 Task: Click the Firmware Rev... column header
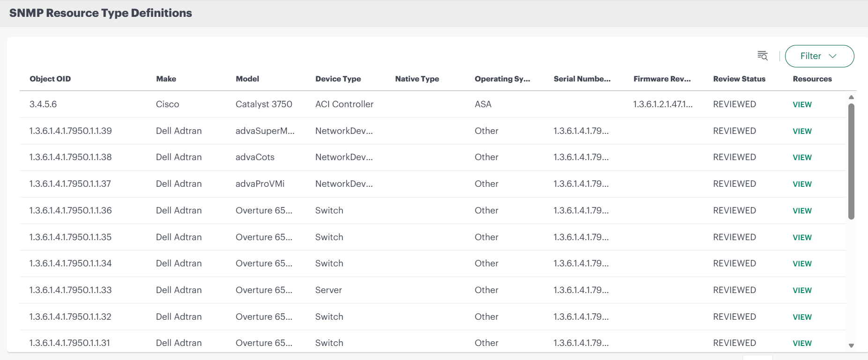click(662, 79)
